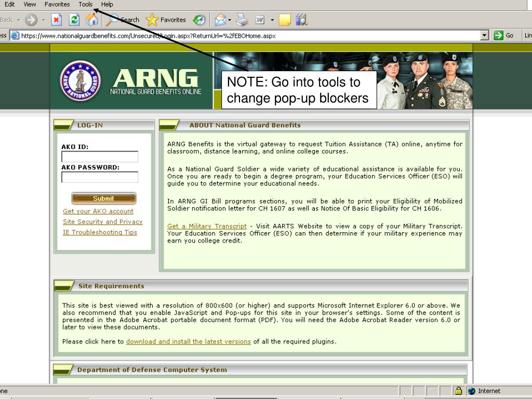Open the Edit menu
The height and width of the screenshot is (399, 532).
point(9,4)
